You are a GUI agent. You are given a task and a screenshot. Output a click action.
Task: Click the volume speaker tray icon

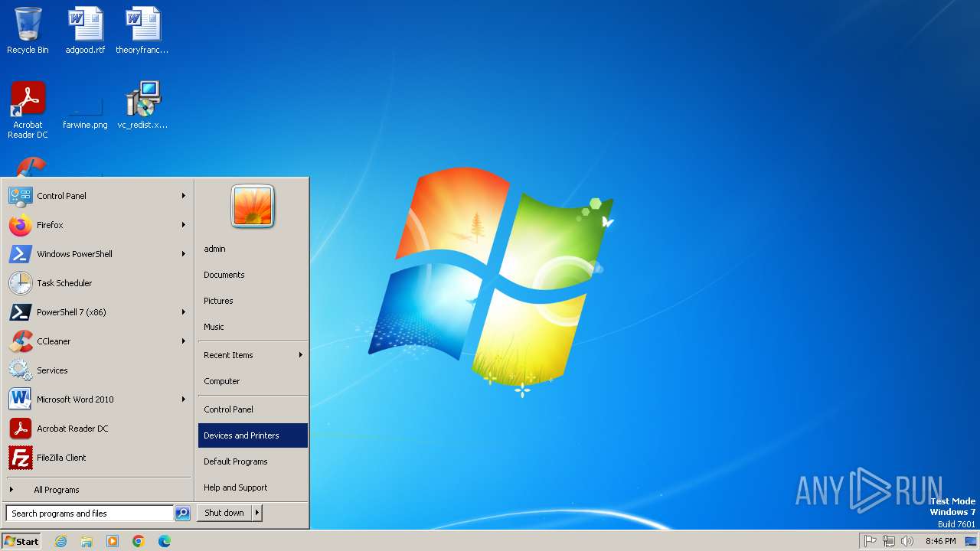pyautogui.click(x=907, y=541)
